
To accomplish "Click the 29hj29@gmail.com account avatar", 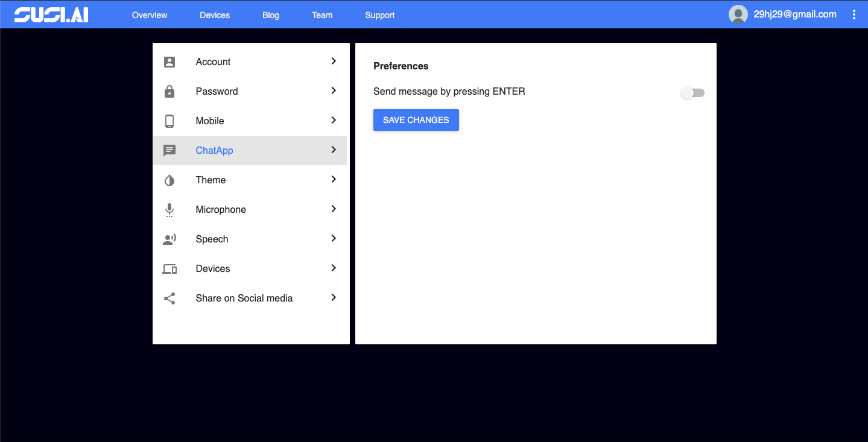I will [738, 14].
